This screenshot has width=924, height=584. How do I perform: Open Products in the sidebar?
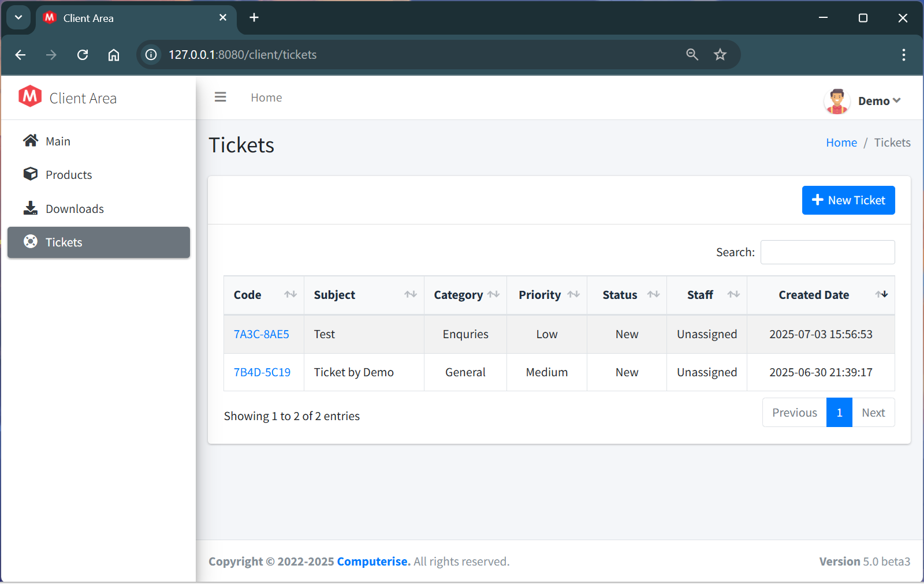pyautogui.click(x=69, y=175)
